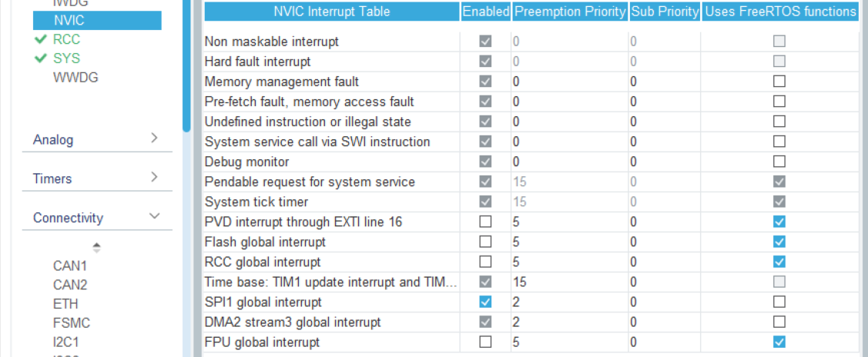Open the RCC configuration item
The image size is (868, 357).
(x=66, y=39)
